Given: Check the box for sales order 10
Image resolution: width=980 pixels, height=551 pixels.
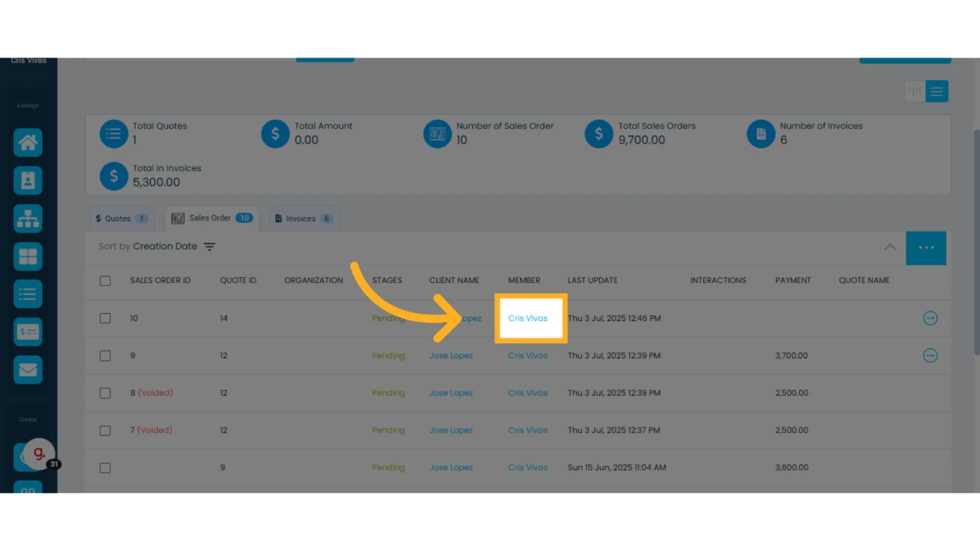Looking at the screenshot, I should click(x=105, y=318).
